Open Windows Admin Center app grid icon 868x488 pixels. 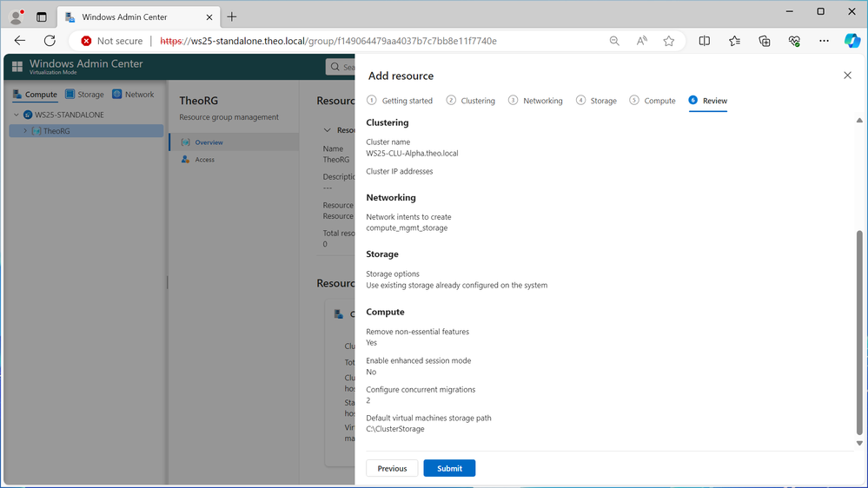tap(17, 67)
